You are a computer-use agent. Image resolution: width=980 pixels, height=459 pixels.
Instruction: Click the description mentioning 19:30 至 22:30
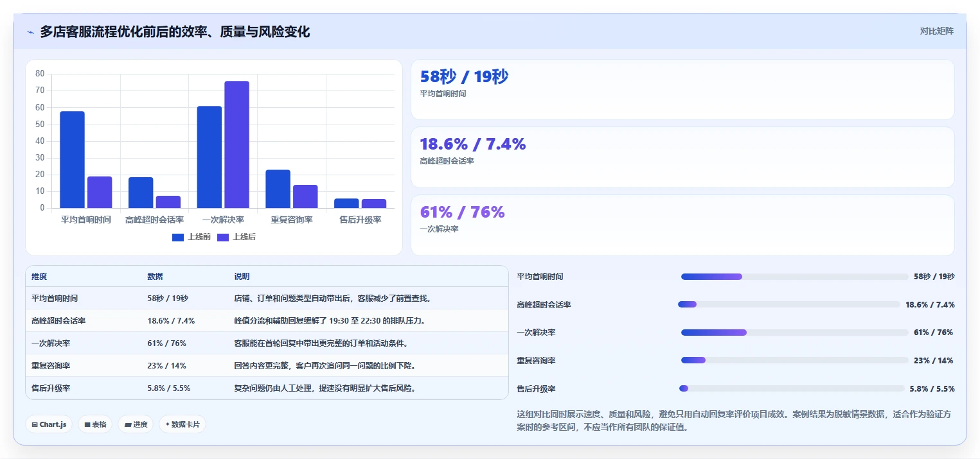point(330,321)
